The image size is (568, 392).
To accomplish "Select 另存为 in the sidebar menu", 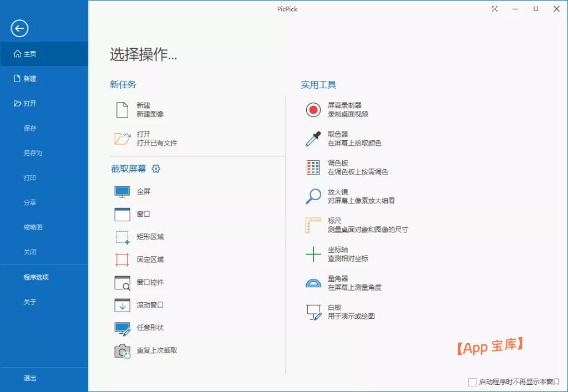I will pos(33,152).
